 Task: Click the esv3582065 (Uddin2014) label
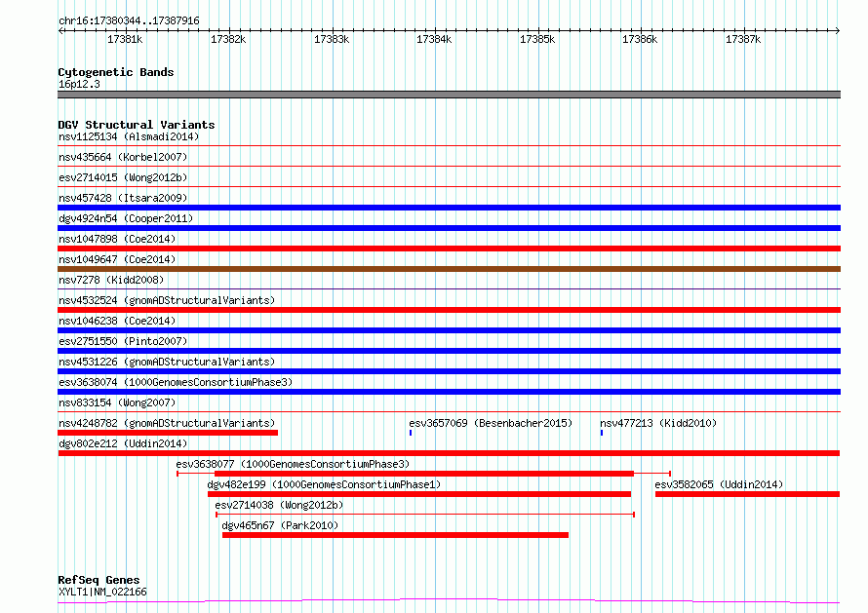[x=719, y=484]
